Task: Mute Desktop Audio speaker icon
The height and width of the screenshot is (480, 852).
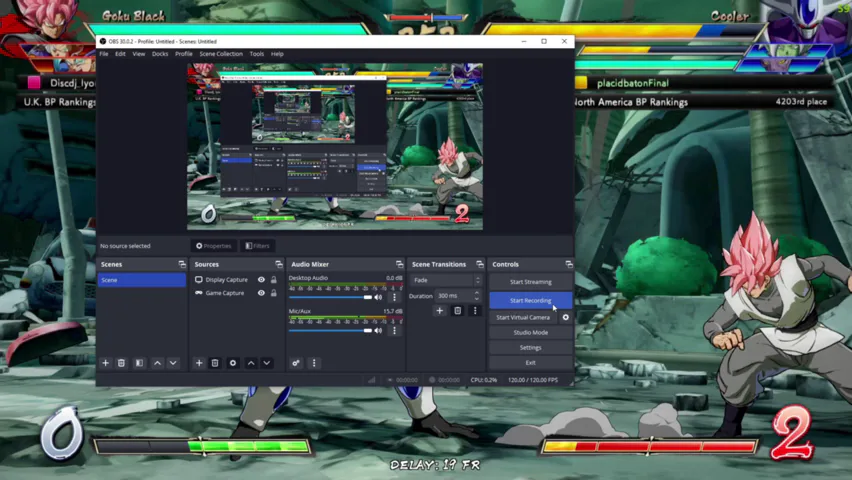Action: point(378,297)
